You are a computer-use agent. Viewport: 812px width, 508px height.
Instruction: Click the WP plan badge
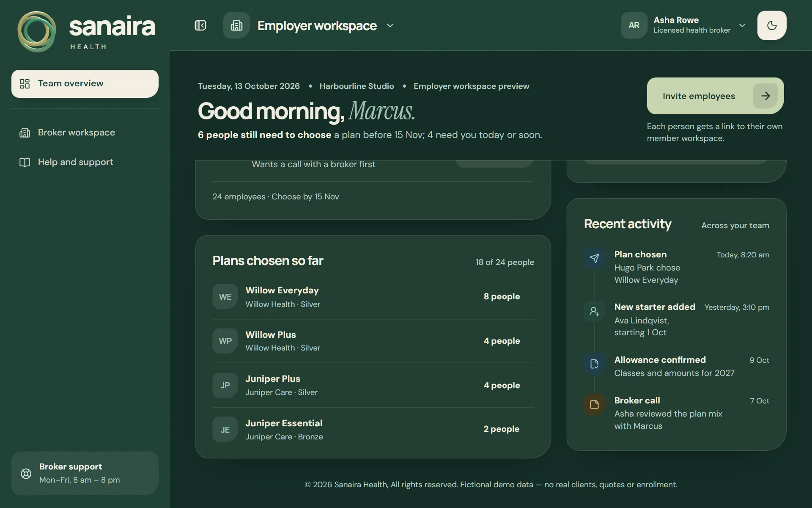point(225,341)
